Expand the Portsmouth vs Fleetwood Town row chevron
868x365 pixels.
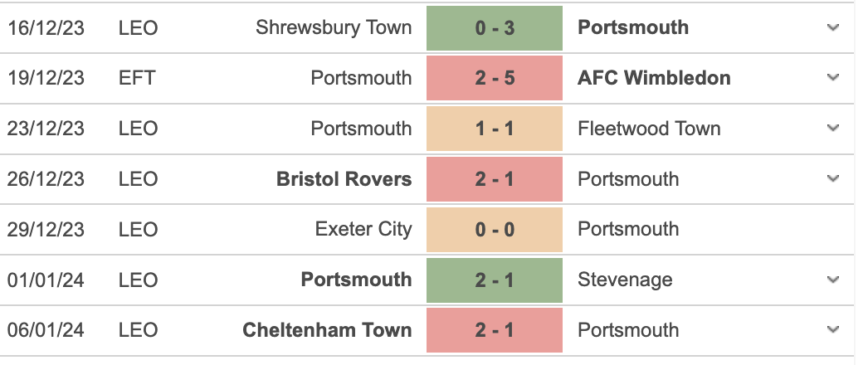pyautogui.click(x=833, y=129)
